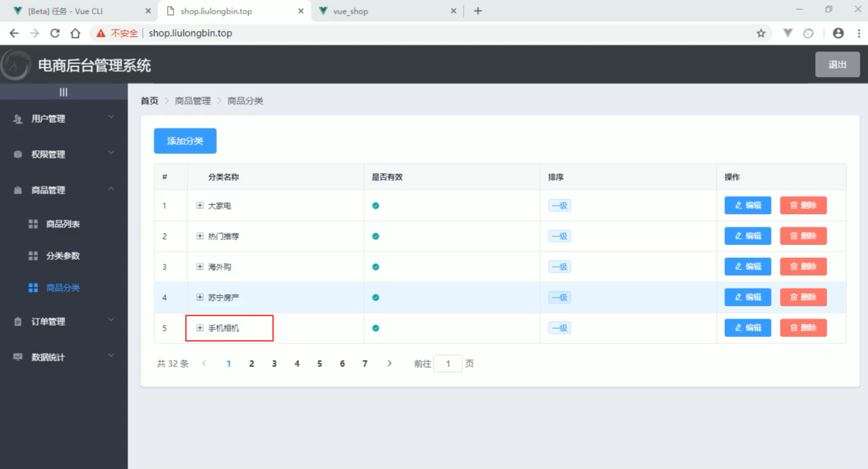Click the page jump input field

(x=448, y=363)
